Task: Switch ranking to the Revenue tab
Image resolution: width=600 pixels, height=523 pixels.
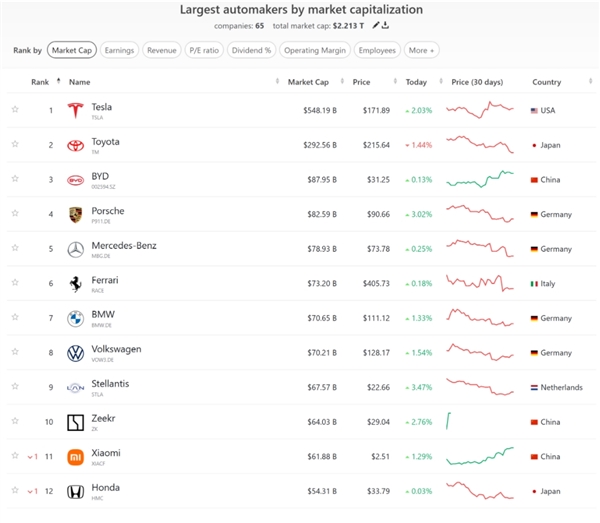Action: (x=162, y=50)
